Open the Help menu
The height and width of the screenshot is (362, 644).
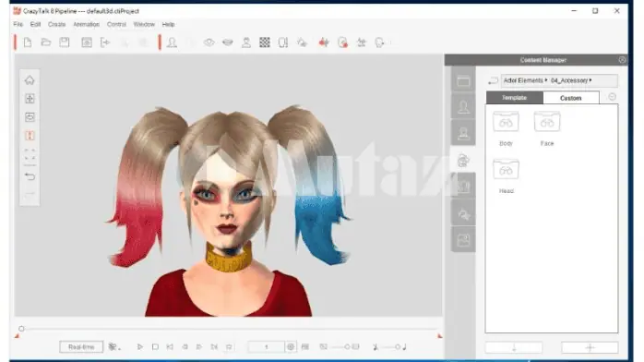click(x=169, y=24)
